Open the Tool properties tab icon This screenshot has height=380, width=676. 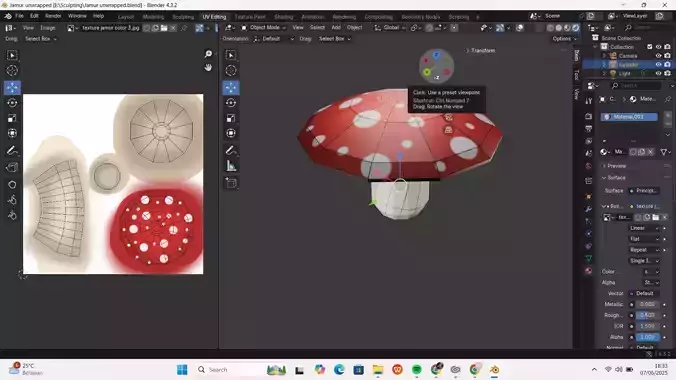(x=588, y=101)
